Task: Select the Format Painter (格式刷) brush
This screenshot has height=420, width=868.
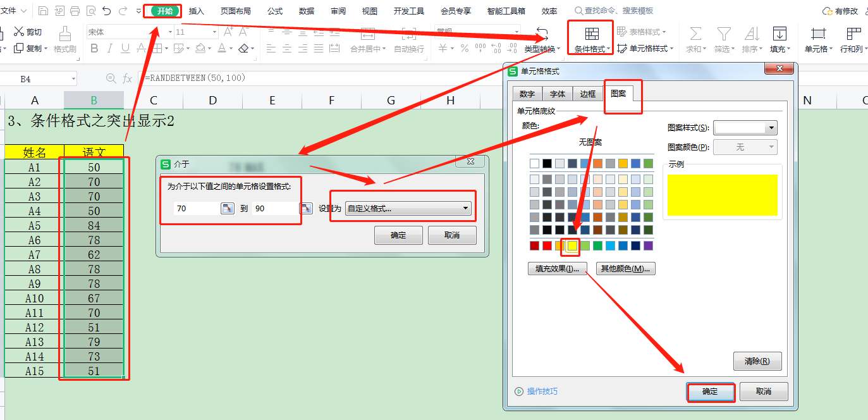Action: click(x=64, y=40)
